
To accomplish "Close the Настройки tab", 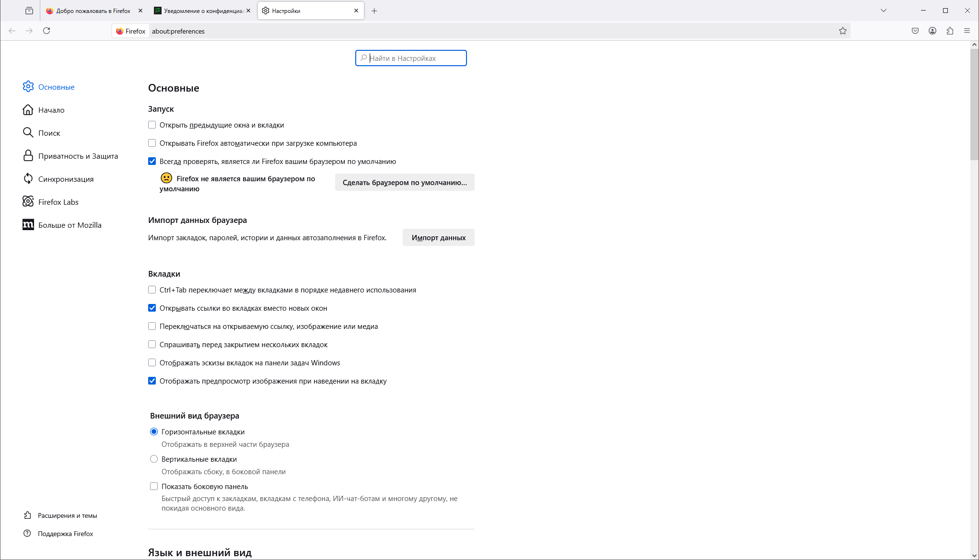I will (x=356, y=11).
